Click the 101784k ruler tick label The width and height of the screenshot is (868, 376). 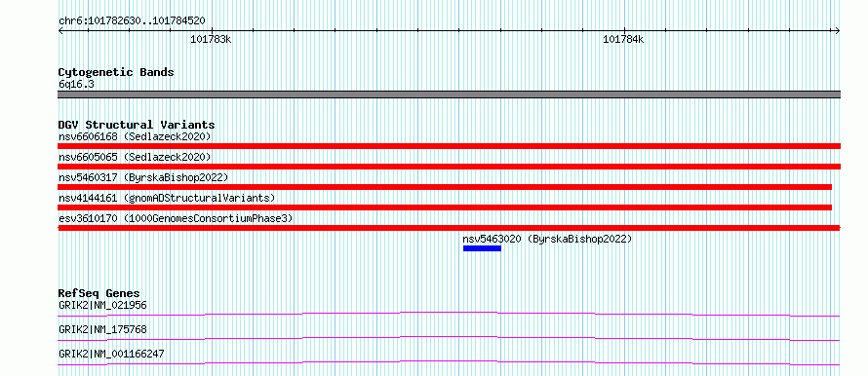623,39
